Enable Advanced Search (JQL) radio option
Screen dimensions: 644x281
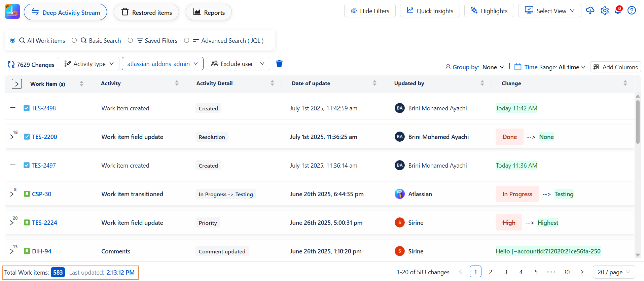click(186, 40)
